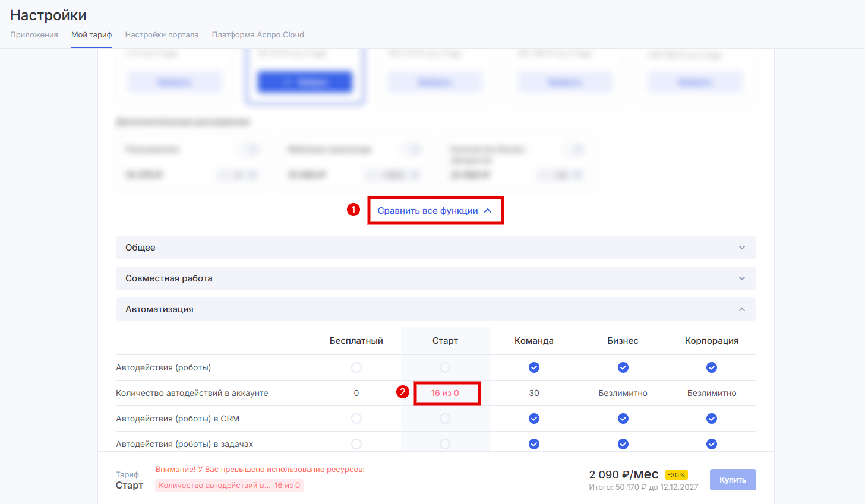Click Команда checkmark in Автодействия в задачах row
Viewport: 865px width, 504px height.
point(534,444)
